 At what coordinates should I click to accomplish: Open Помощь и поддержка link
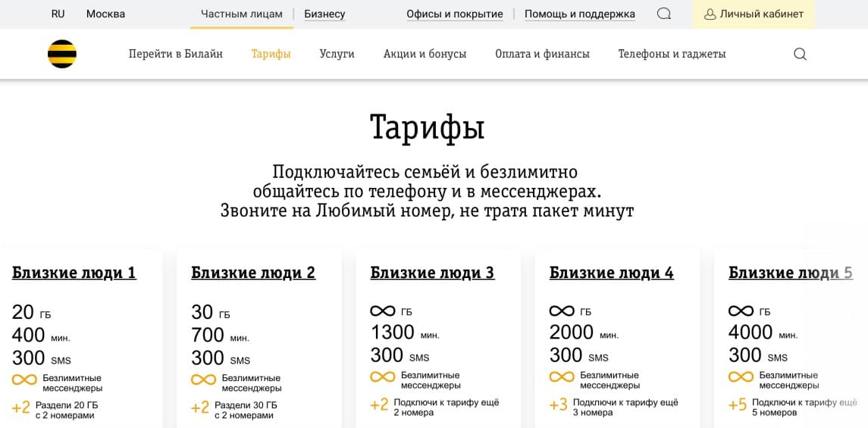tap(580, 14)
